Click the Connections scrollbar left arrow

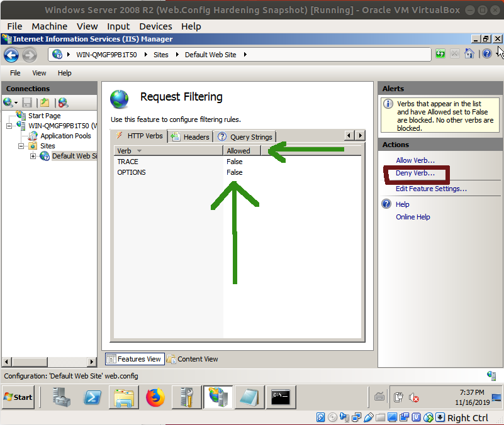pyautogui.click(x=7, y=362)
